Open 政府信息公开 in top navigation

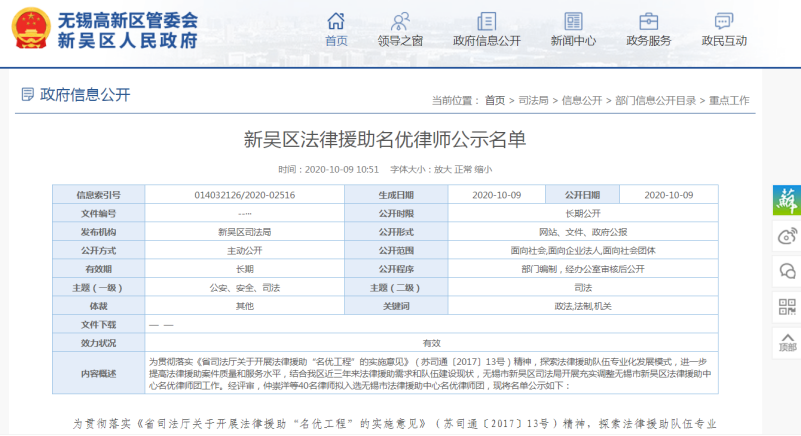486,29
